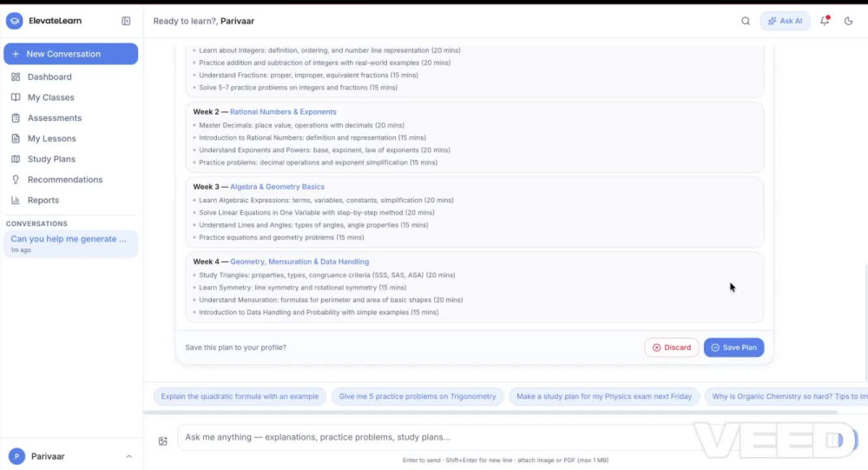Click 'Solve Linear Equations in One Variable' line
Screen dimensions: 868x470
pos(317,213)
